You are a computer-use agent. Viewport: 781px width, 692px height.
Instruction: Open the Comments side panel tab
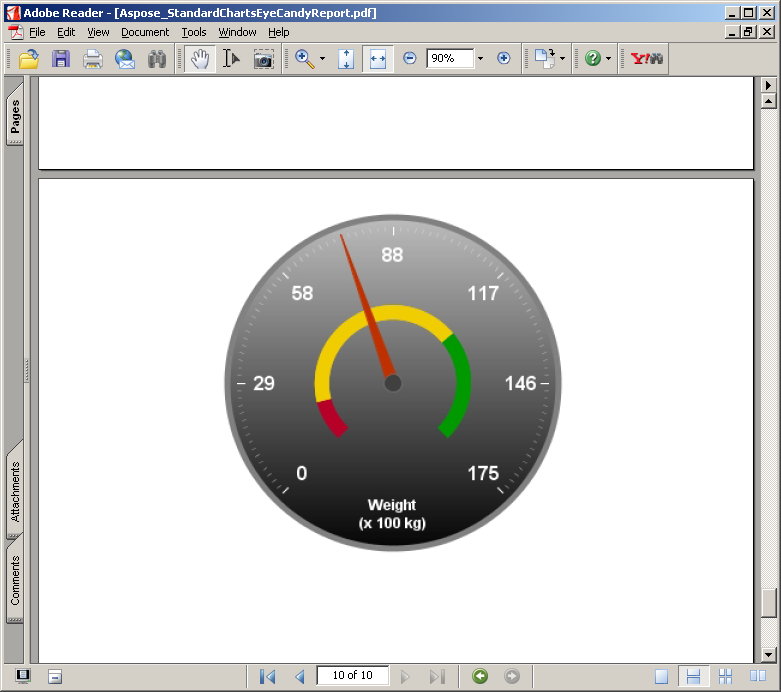tap(15, 582)
